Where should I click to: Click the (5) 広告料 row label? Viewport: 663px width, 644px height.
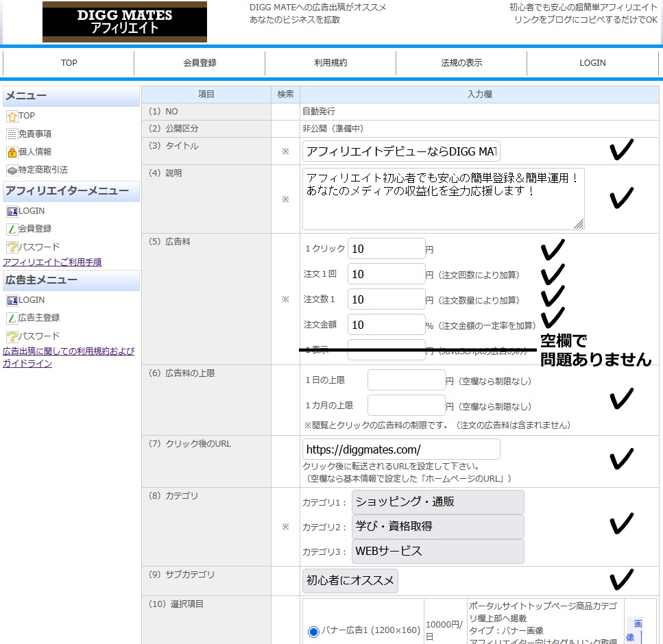pyautogui.click(x=169, y=242)
